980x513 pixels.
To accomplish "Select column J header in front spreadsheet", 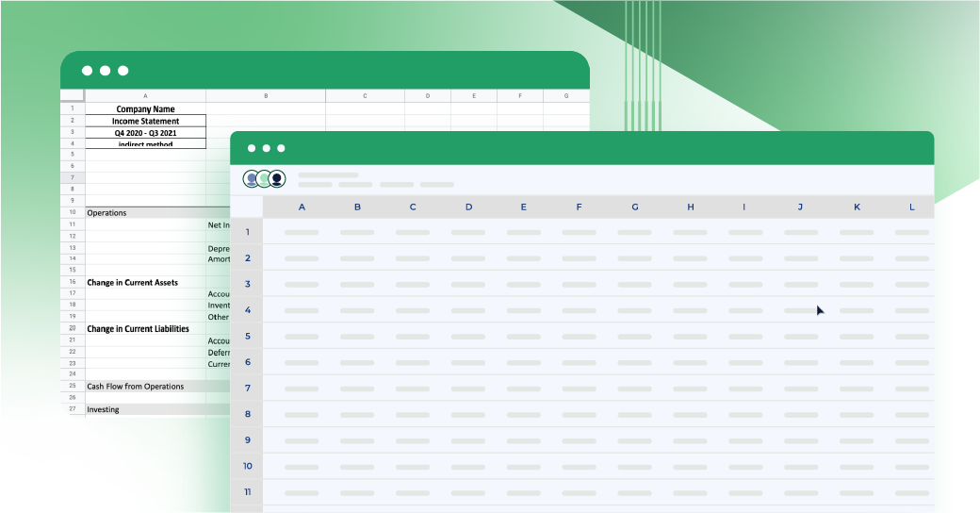I will tap(800, 207).
